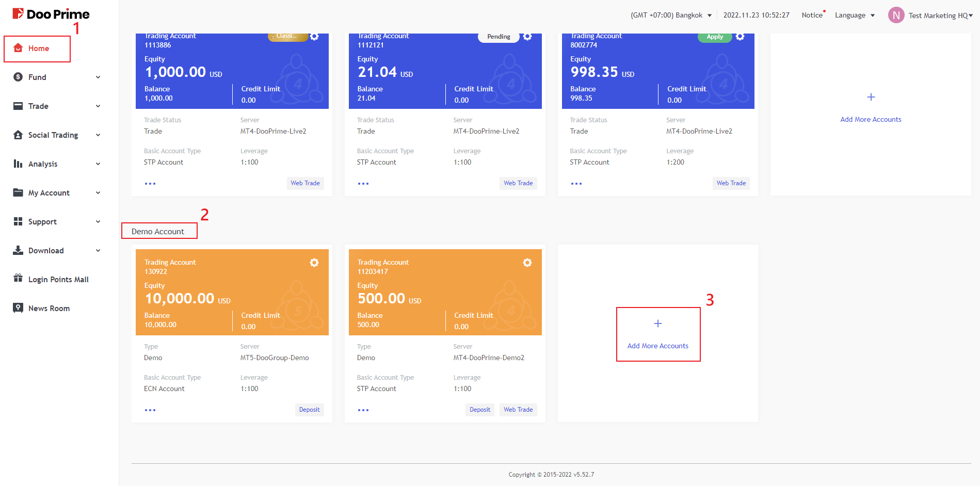The image size is (980, 486).
Task: Click plus icon to add demo account
Action: [657, 323]
